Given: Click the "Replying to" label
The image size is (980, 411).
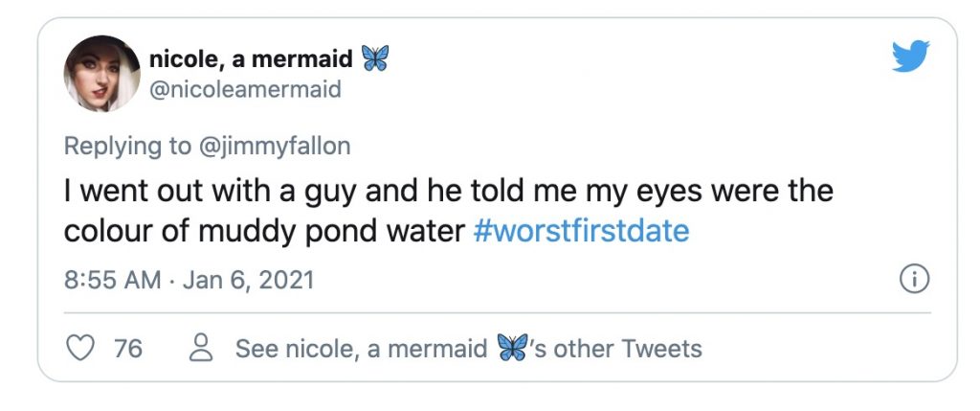Looking at the screenshot, I should [126, 146].
